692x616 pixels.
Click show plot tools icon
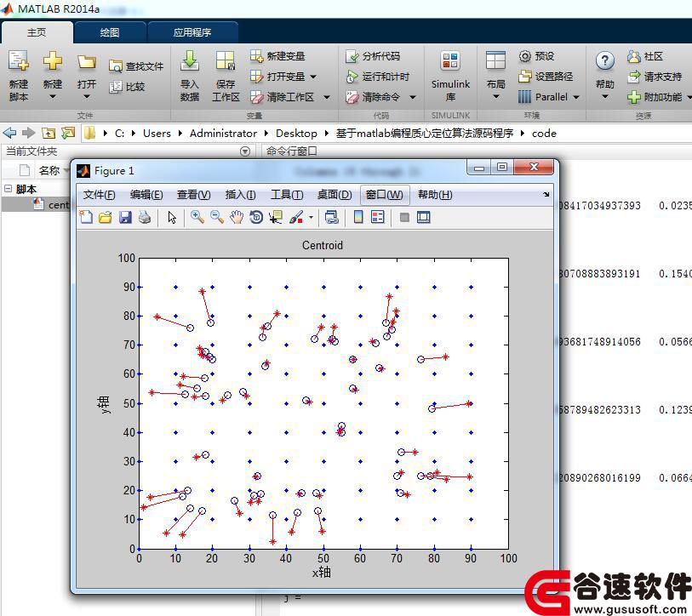(x=424, y=217)
